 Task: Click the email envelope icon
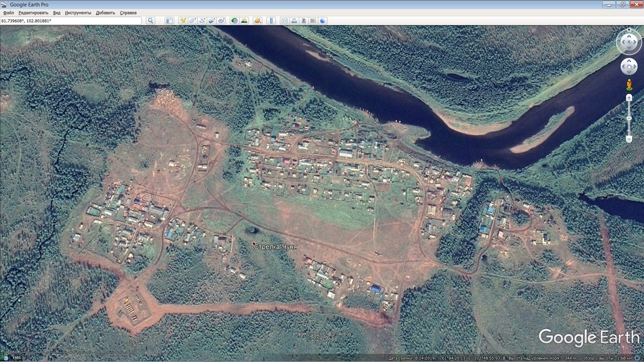coord(284,20)
